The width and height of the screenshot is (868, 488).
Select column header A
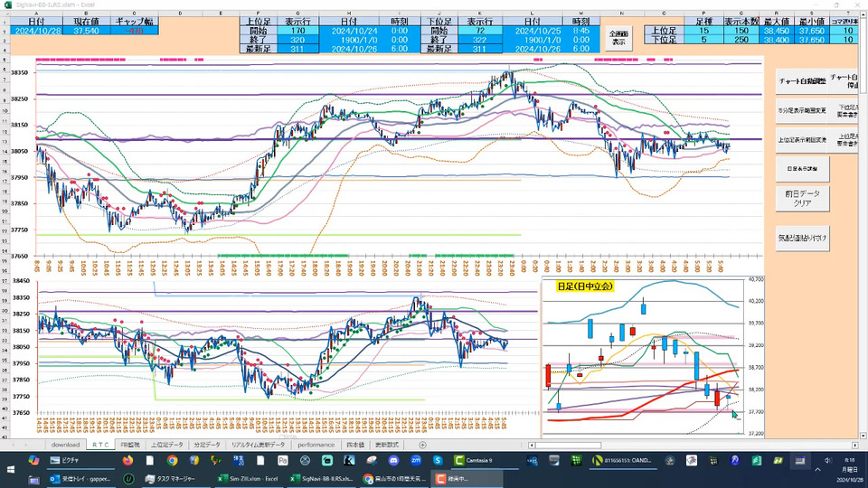tap(37, 14)
